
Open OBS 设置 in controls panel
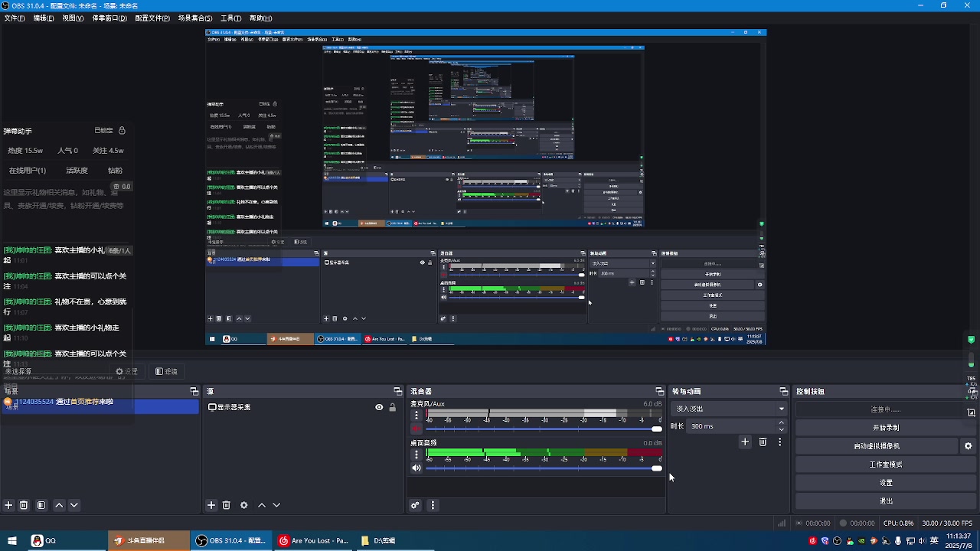(886, 483)
